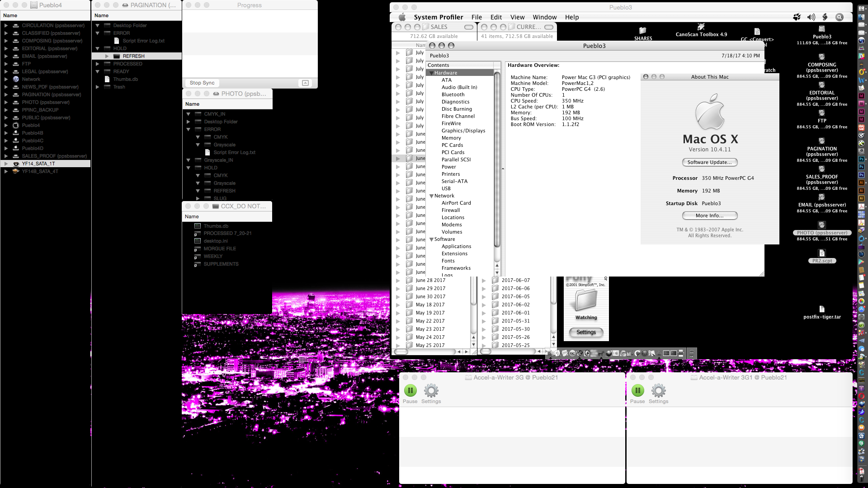Toggle toolbar pill button in CURRE window
The height and width of the screenshot is (488, 868).
coord(549,27)
